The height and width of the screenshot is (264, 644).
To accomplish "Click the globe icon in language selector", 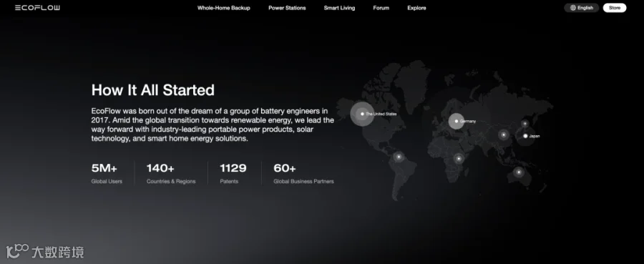I will pyautogui.click(x=573, y=8).
